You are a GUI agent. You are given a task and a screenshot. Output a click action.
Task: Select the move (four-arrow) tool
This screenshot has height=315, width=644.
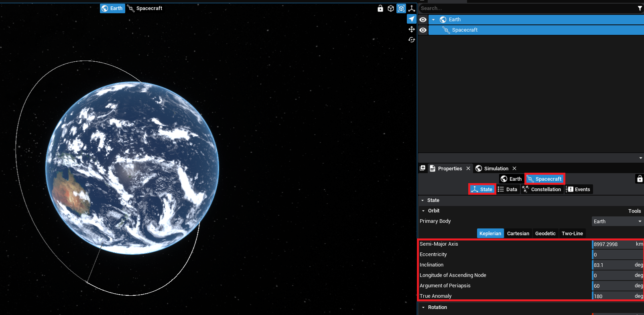(412, 29)
